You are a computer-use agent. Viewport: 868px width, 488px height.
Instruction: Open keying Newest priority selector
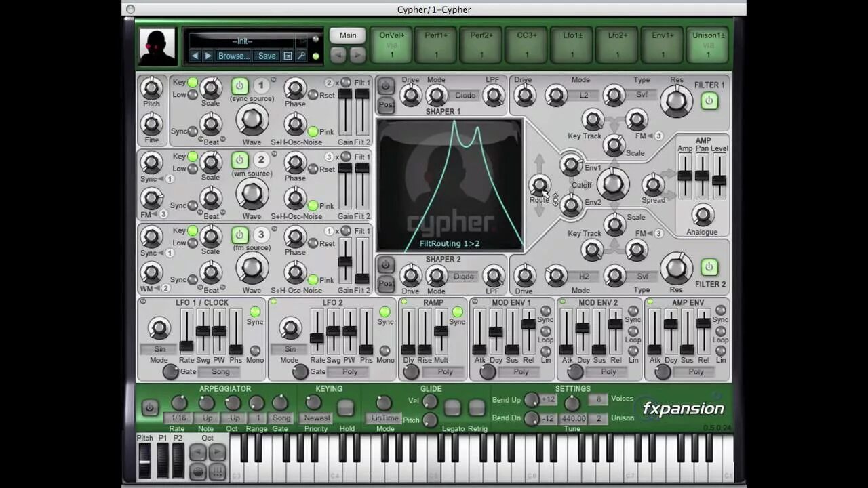[317, 418]
